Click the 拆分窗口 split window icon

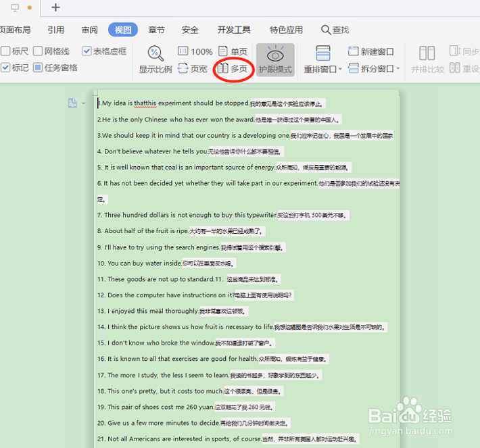(354, 68)
